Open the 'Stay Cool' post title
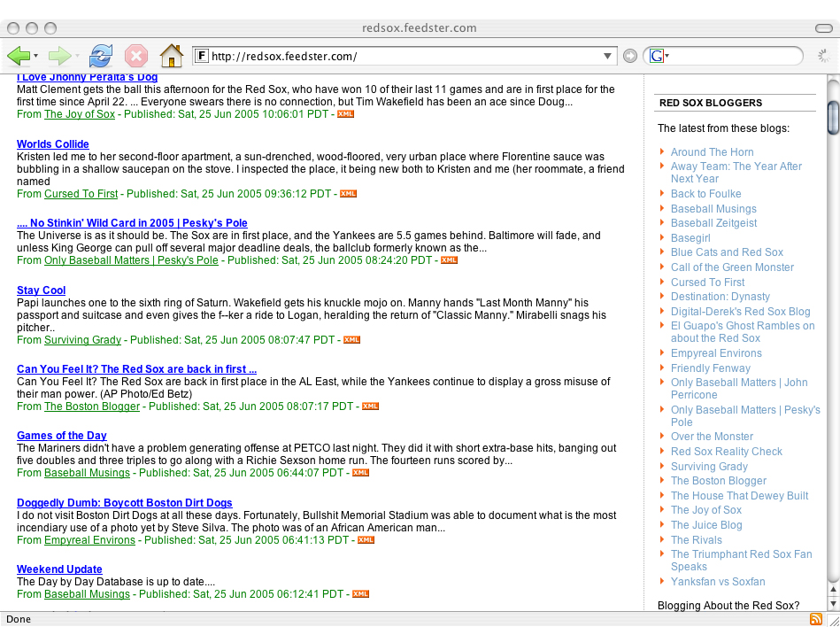The image size is (840, 627). coord(42,290)
